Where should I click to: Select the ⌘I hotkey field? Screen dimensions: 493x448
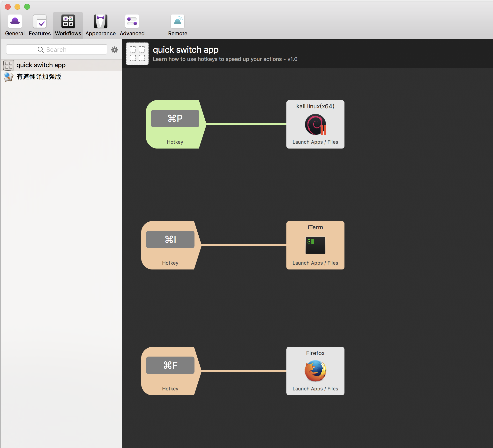coord(170,239)
